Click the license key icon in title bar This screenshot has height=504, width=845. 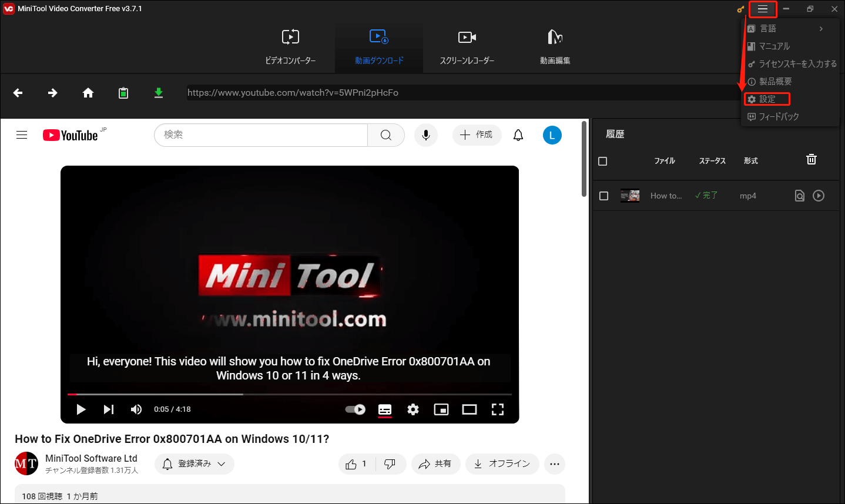[740, 9]
